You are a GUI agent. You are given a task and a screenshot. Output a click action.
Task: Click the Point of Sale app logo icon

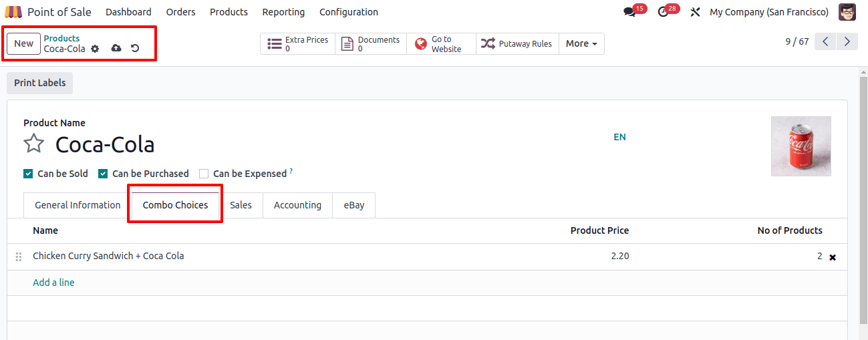(13, 12)
